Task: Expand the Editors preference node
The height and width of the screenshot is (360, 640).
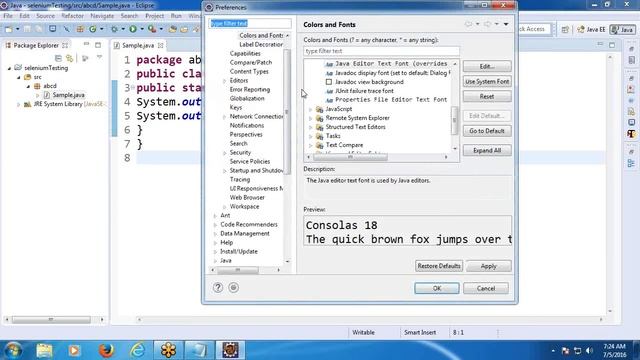Action: point(224,81)
